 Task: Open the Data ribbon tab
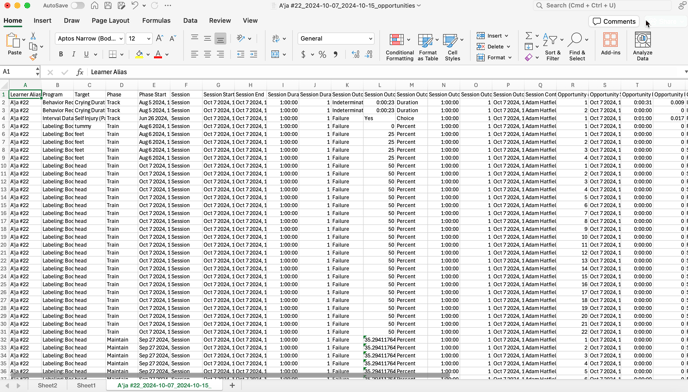(x=190, y=21)
